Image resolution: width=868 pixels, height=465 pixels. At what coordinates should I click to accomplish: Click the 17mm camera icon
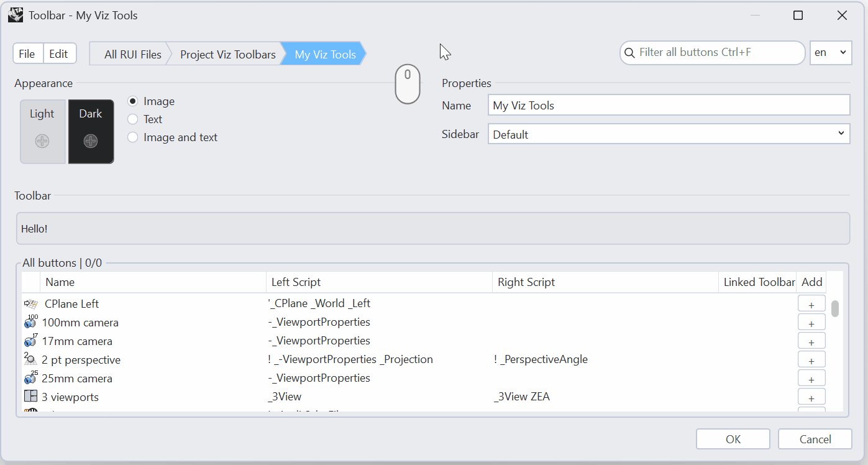click(31, 341)
